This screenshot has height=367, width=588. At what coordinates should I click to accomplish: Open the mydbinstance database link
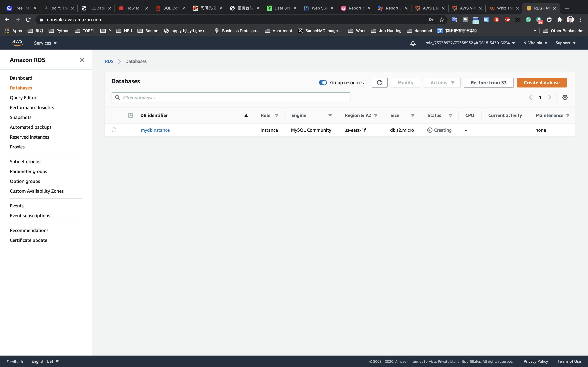[x=155, y=130]
